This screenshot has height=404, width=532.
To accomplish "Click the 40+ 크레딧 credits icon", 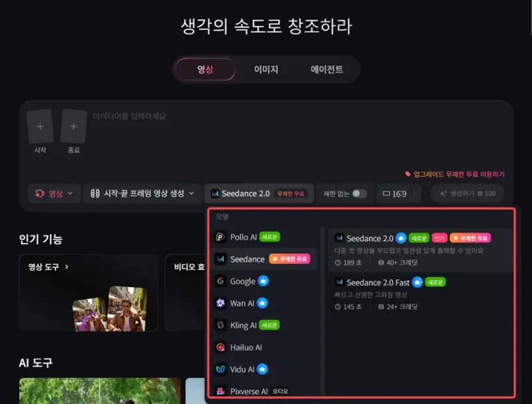I will 380,262.
